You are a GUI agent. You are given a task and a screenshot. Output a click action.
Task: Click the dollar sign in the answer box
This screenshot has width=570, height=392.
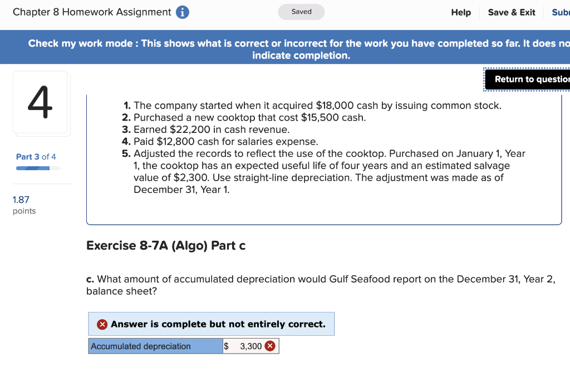tap(227, 346)
